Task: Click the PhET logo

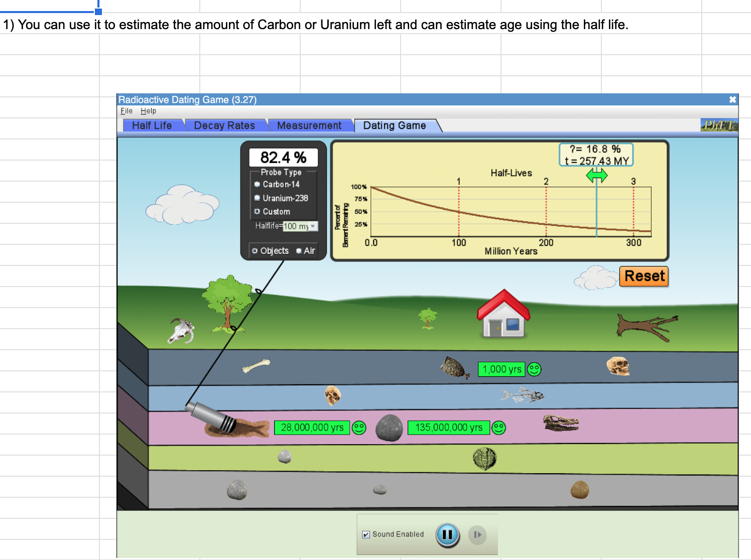Action: (719, 125)
